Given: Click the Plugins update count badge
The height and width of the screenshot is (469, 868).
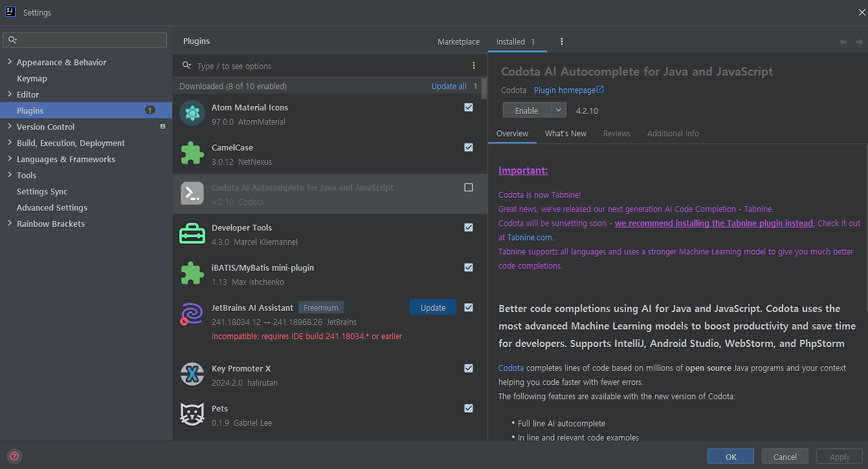Looking at the screenshot, I should click(x=150, y=110).
